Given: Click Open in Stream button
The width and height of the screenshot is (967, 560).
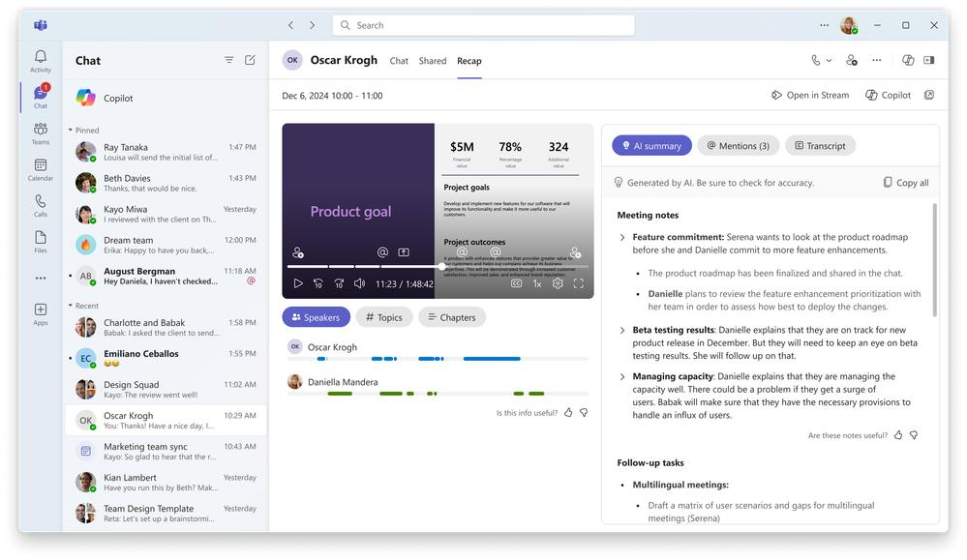Looking at the screenshot, I should click(810, 95).
